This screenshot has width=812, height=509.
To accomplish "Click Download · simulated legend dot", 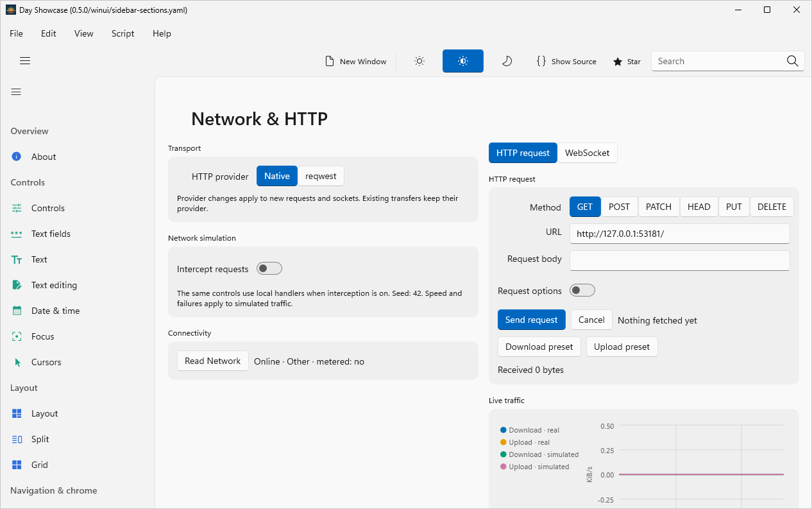I will [503, 454].
